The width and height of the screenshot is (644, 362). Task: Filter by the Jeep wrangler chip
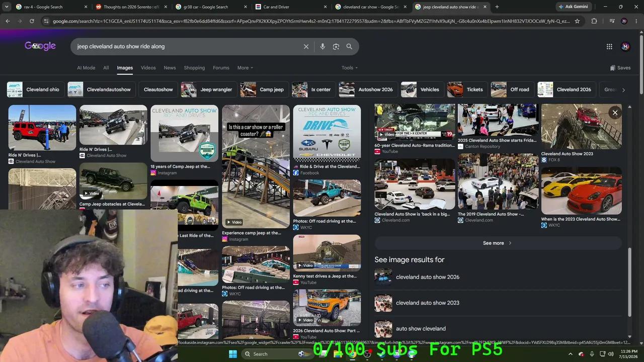point(209,89)
